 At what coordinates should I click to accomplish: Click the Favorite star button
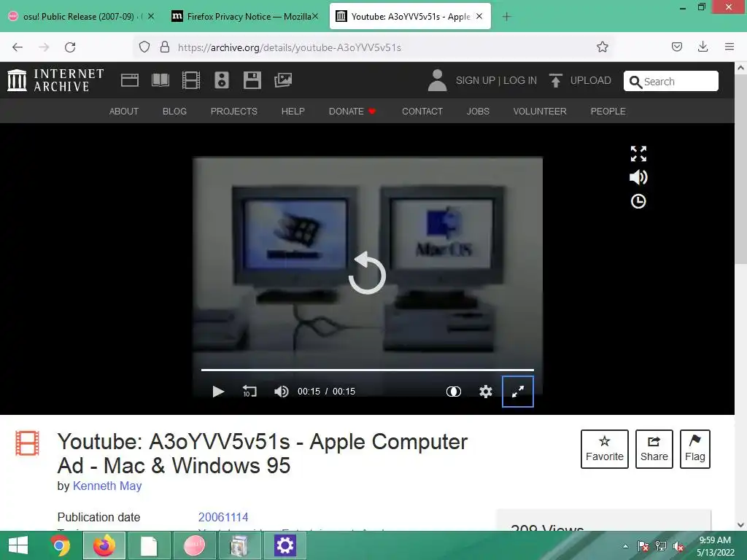605,449
